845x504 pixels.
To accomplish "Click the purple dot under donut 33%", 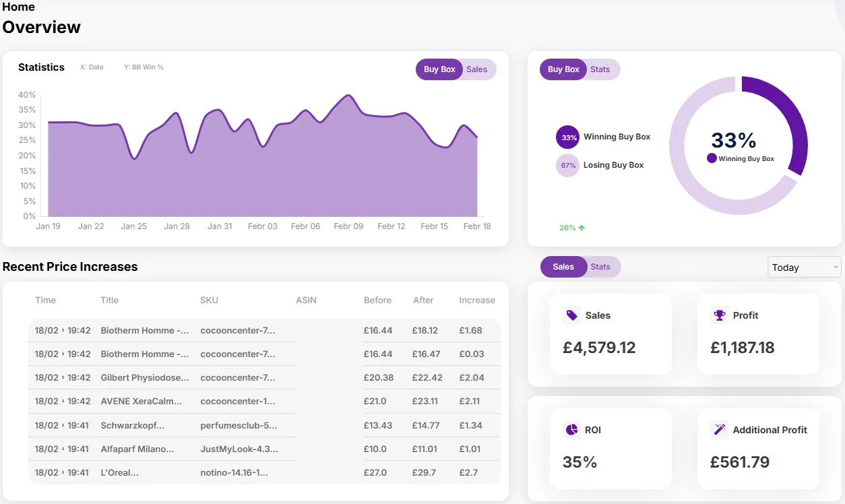I will (x=712, y=158).
